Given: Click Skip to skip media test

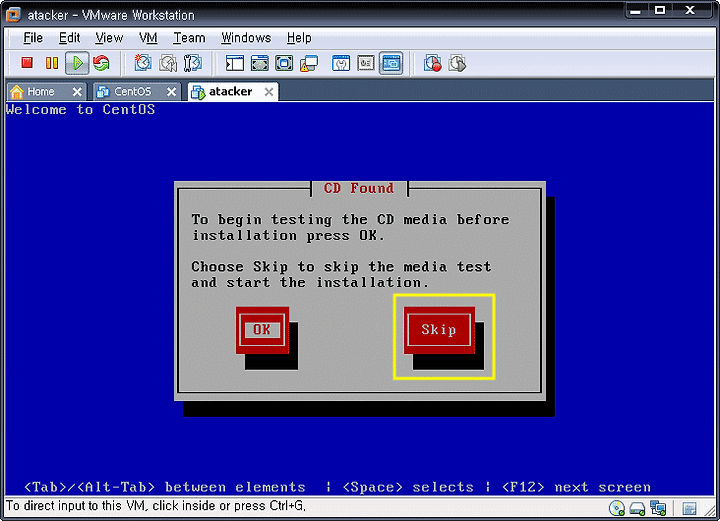Looking at the screenshot, I should (439, 330).
